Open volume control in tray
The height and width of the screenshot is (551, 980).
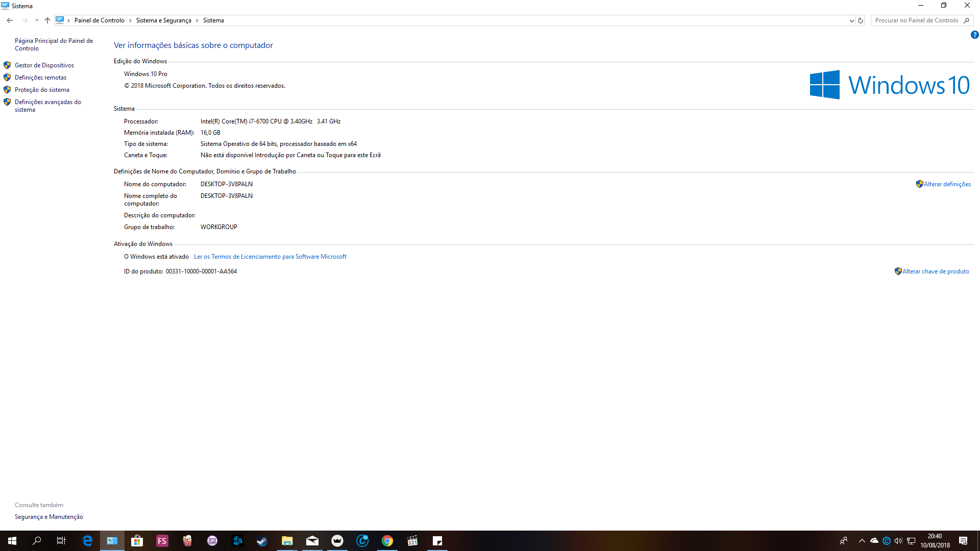tap(898, 541)
